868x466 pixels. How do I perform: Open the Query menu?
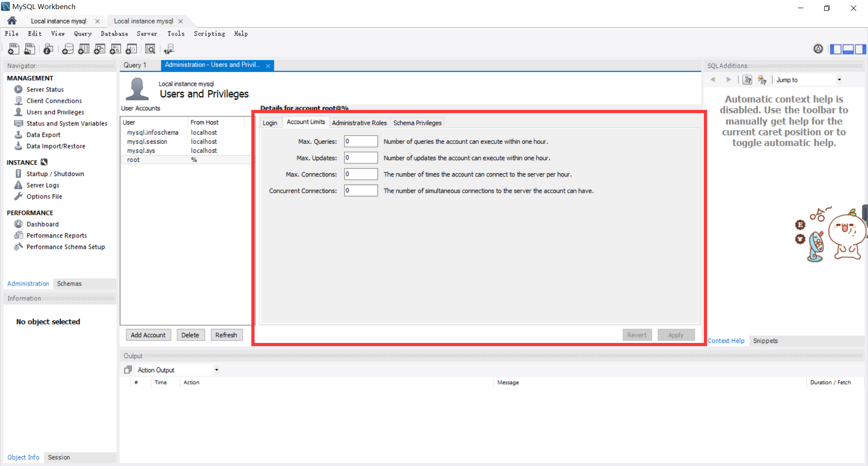[83, 33]
